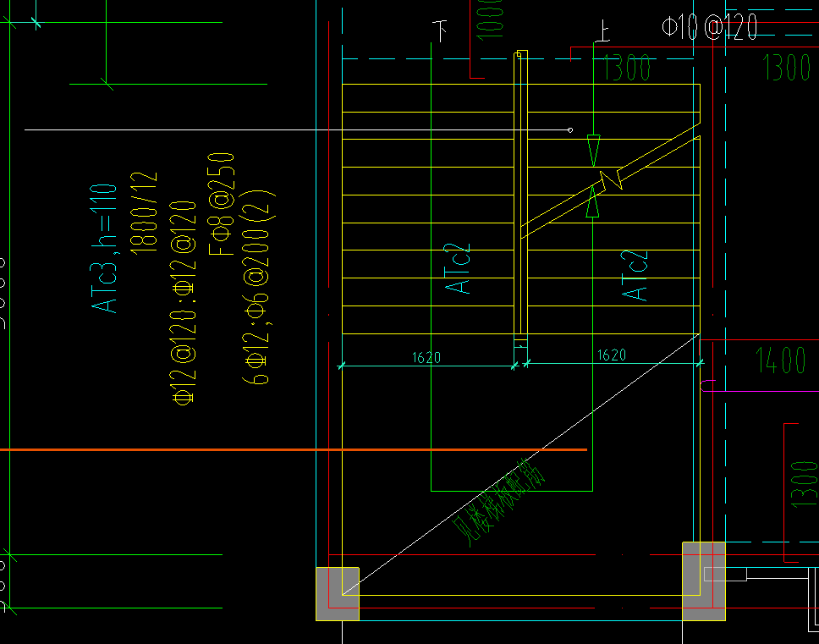Click the ATc2 label left of the handrail

[x=459, y=269]
